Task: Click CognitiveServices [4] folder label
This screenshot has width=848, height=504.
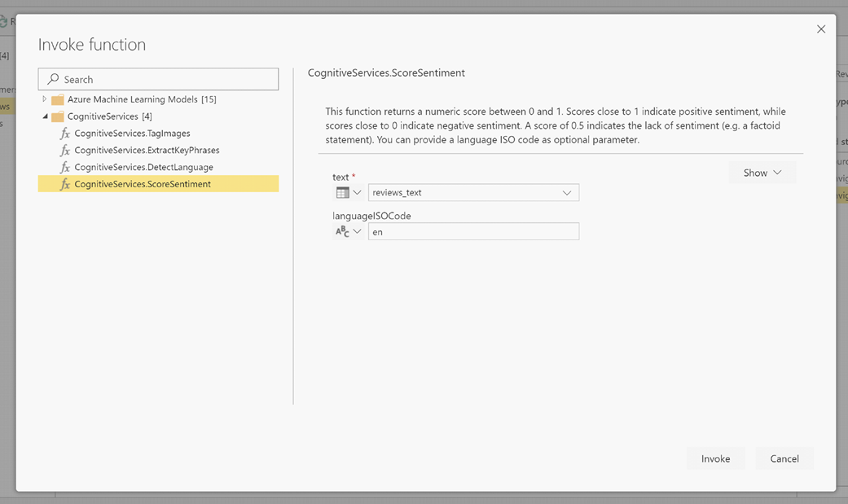Action: click(109, 116)
